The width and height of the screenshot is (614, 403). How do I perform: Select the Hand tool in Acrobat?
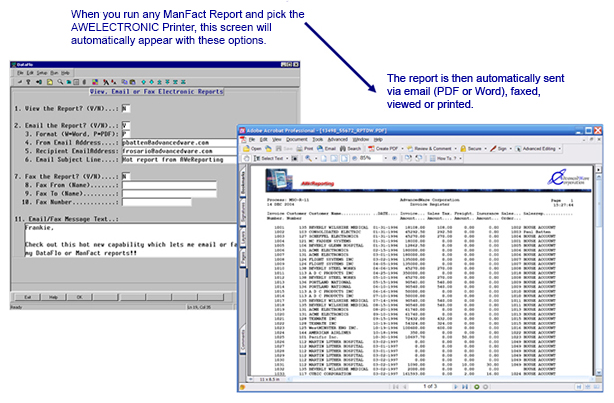tap(246, 158)
